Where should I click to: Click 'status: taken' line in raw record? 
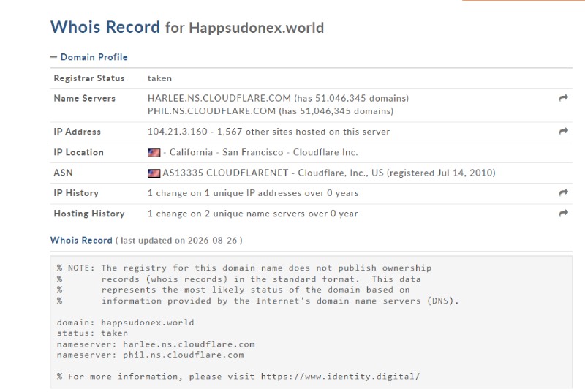click(93, 333)
